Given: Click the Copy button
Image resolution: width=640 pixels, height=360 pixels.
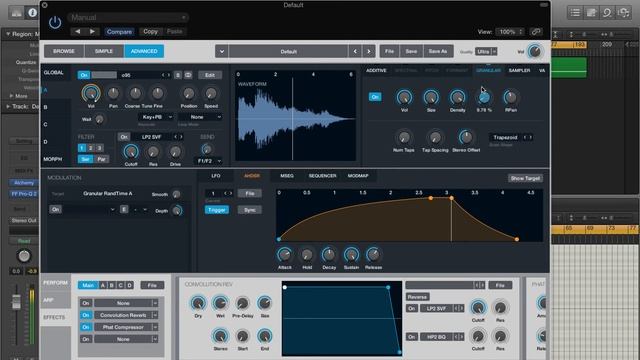Looking at the screenshot, I should pyautogui.click(x=150, y=31).
